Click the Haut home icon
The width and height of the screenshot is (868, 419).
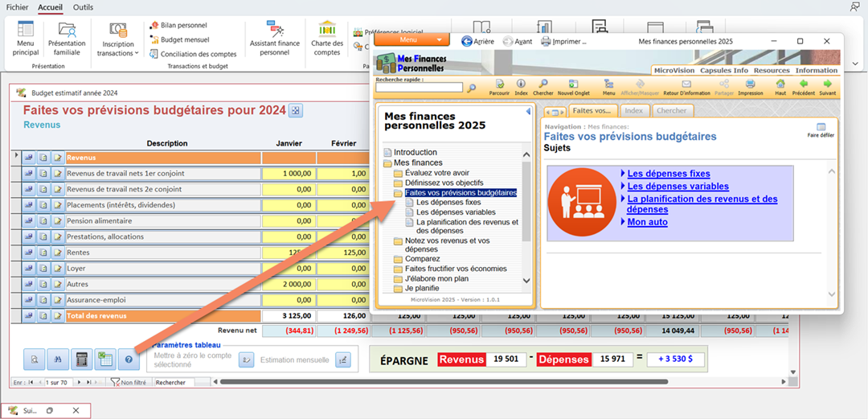(780, 87)
